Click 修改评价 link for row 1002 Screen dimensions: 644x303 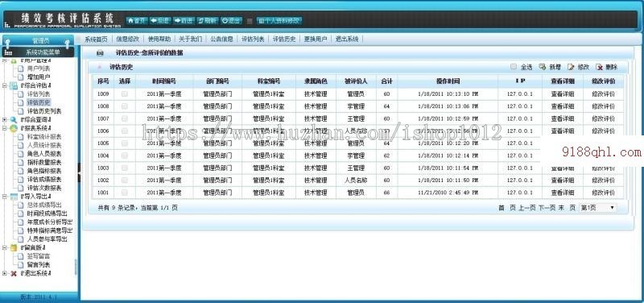coord(603,181)
